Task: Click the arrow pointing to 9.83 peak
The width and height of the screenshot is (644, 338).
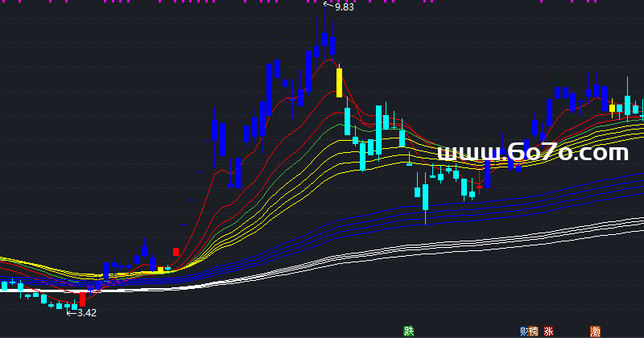Action: coord(328,6)
